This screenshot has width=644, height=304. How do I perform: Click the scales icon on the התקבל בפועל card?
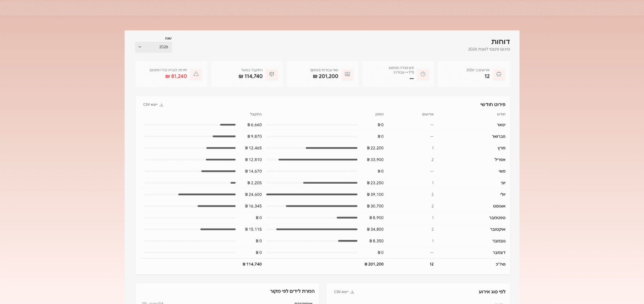coord(272,74)
